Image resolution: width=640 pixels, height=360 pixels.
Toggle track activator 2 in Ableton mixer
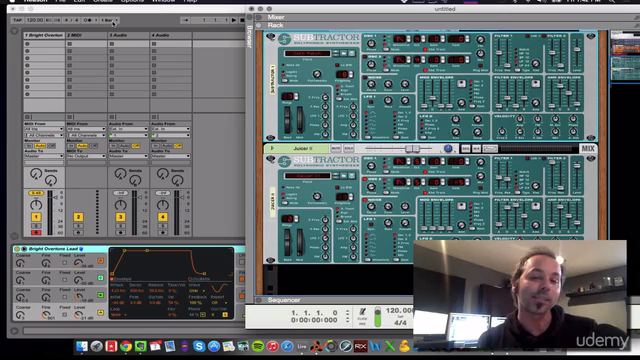point(78,217)
